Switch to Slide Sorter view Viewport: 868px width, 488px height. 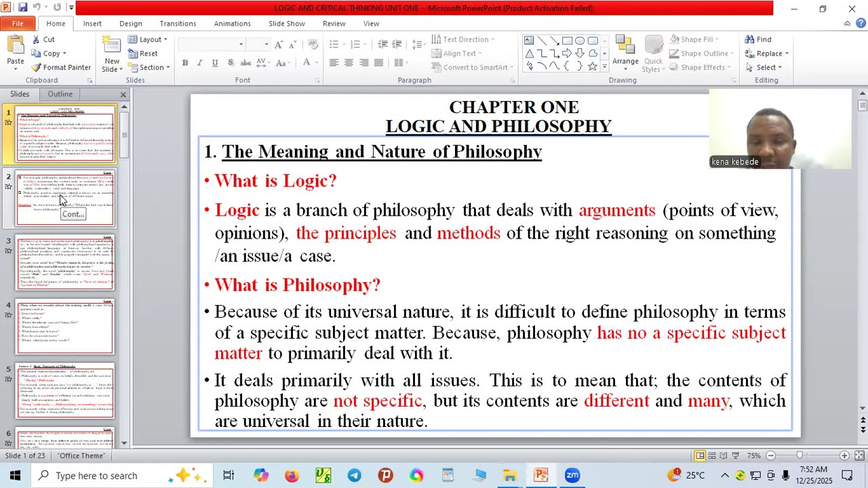(x=711, y=455)
